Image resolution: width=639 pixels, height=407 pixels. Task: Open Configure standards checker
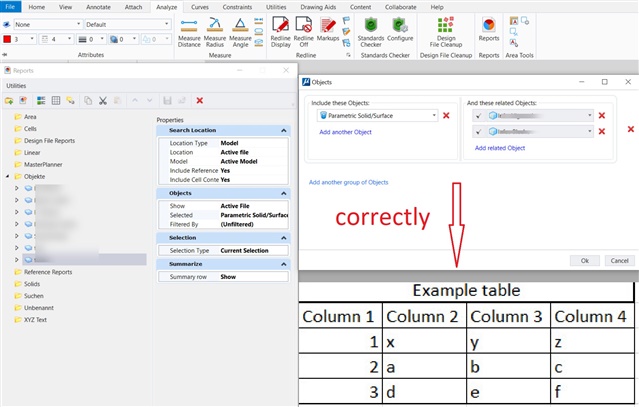tap(400, 29)
